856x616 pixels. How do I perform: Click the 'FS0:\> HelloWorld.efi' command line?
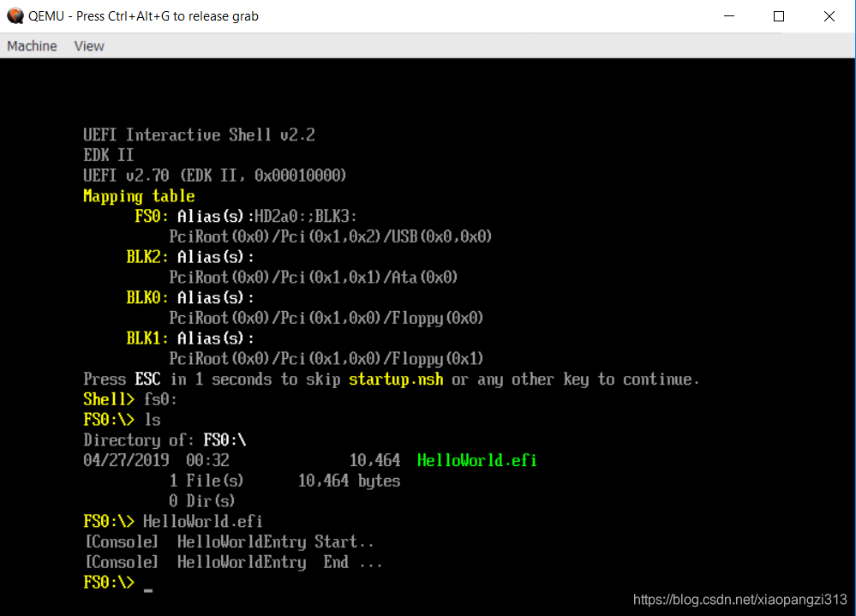coord(173,522)
